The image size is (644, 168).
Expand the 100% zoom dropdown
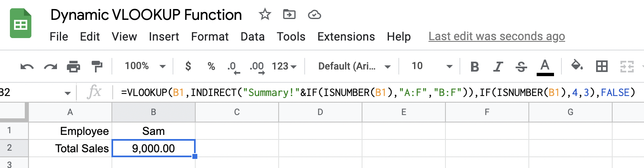(145, 66)
